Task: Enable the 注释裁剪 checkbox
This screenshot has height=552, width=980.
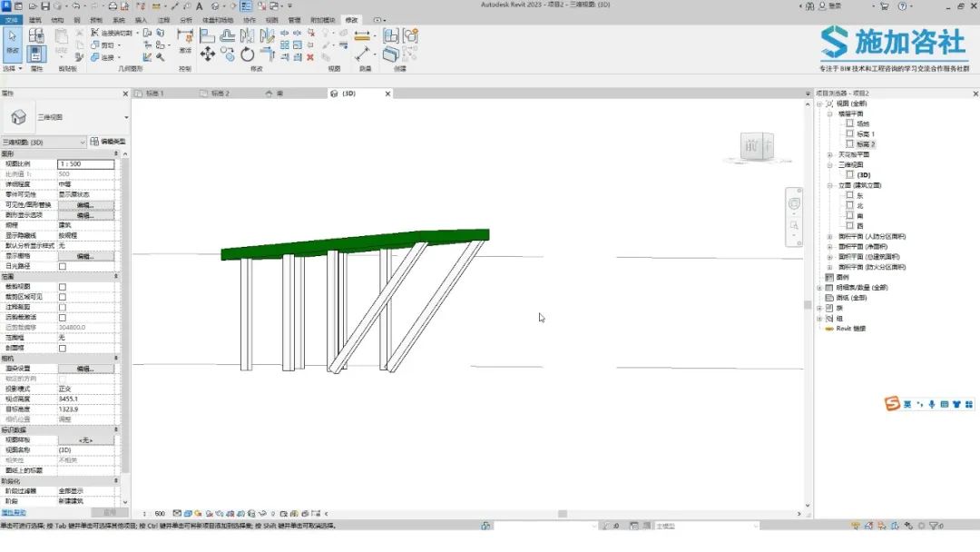Action: (x=63, y=307)
